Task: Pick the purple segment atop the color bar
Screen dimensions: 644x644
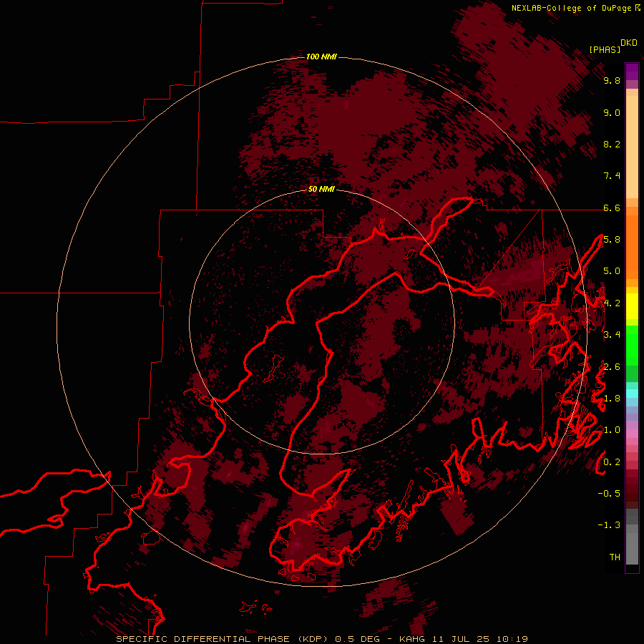Action: pos(632,72)
